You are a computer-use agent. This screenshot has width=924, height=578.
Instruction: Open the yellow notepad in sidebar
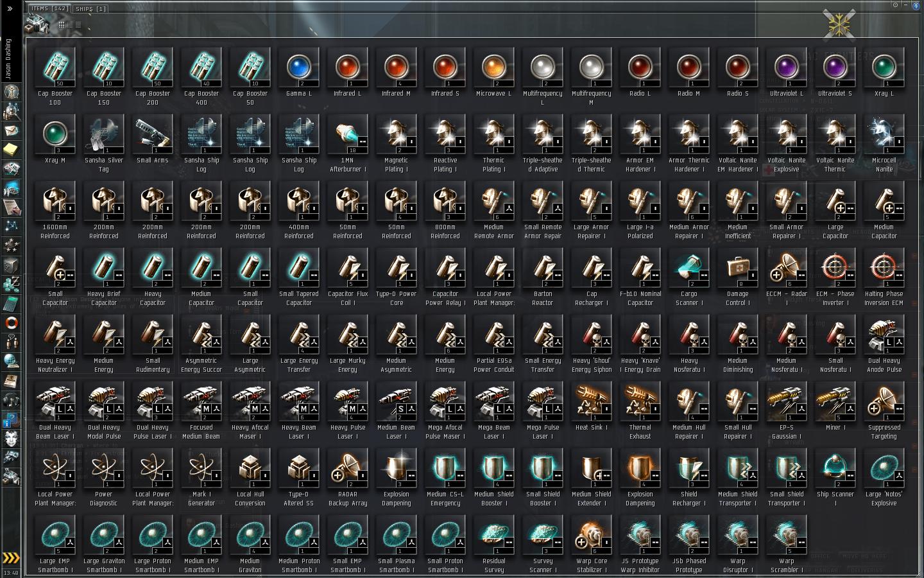11,150
